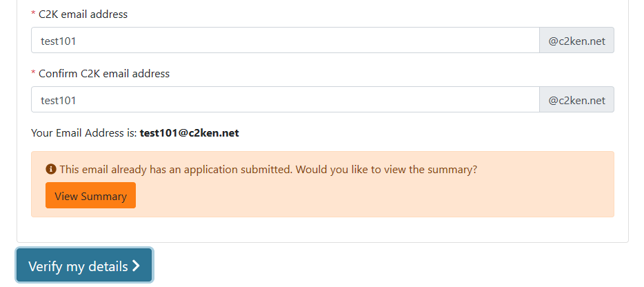This screenshot has height=287, width=644.
Task: Click the "C2K email address" label
Action: [x=83, y=14]
